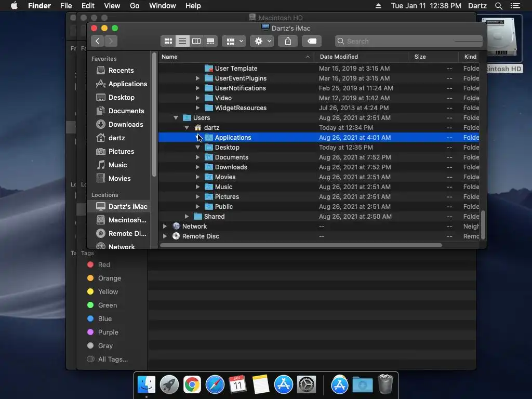Image resolution: width=532 pixels, height=399 pixels.
Task: Expand the UserNotifications folder
Action: coord(197,88)
